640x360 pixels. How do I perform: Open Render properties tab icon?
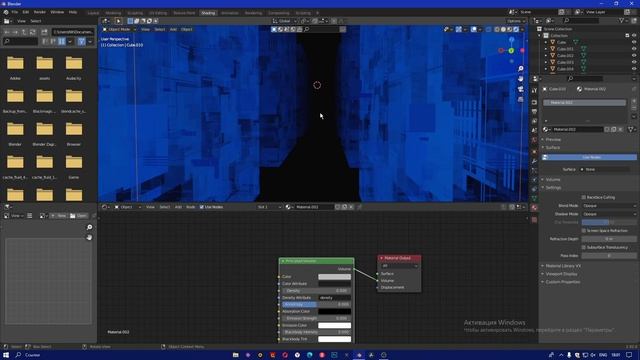coord(534,102)
